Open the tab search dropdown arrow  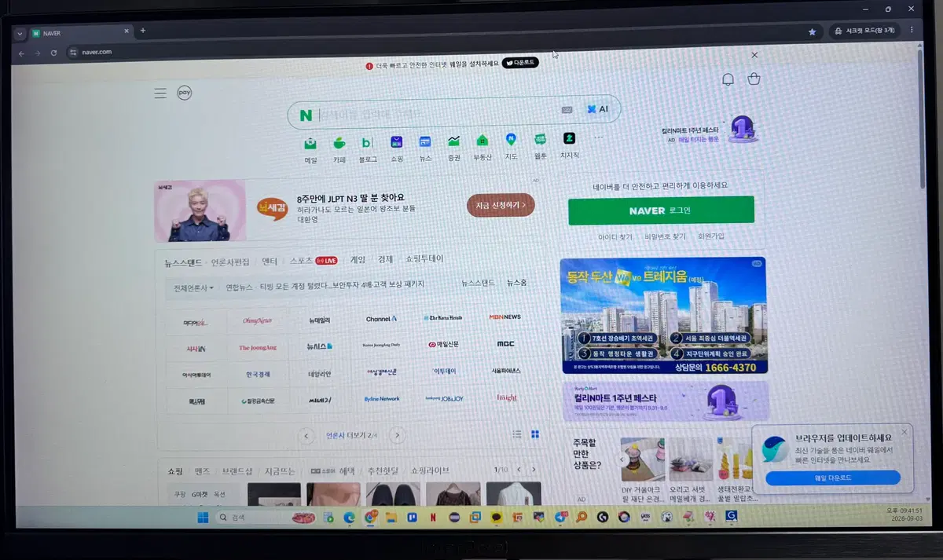(20, 34)
